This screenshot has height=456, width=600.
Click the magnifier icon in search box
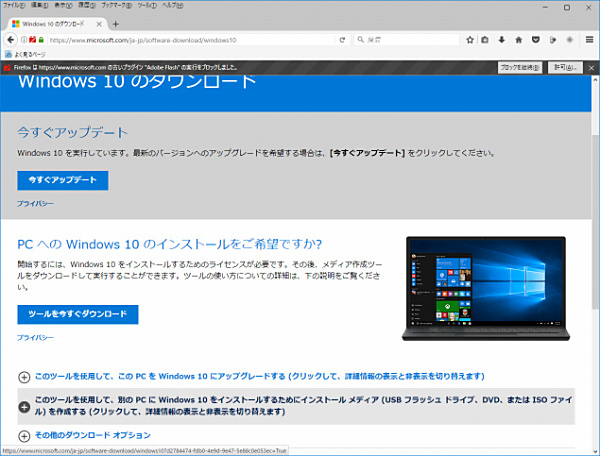pos(360,39)
